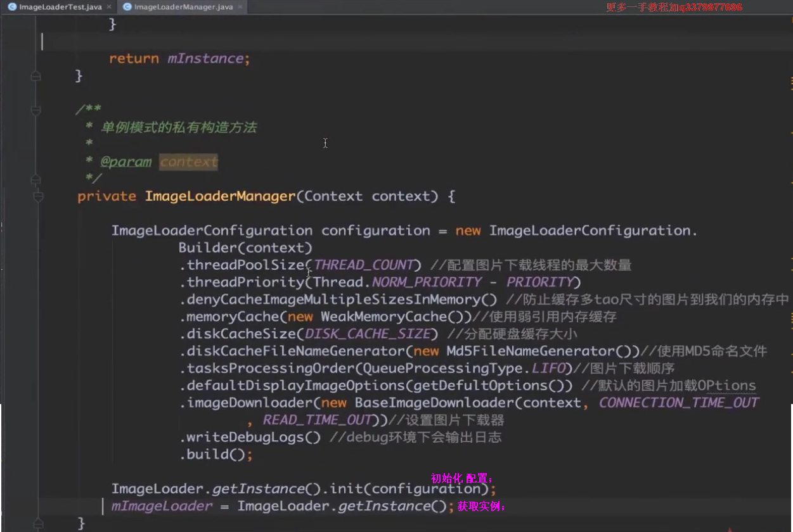
Task: Click the threadPoolSize method call
Action: coord(246,265)
